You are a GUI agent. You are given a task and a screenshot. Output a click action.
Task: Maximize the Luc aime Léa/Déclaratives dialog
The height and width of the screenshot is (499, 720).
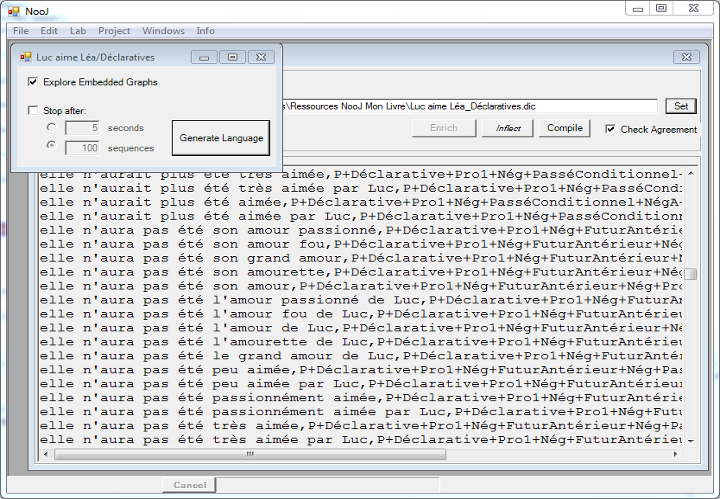click(232, 58)
